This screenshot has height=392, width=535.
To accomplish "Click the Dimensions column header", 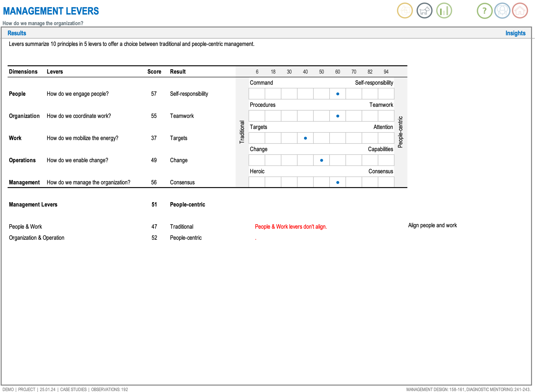I will [x=23, y=72].
